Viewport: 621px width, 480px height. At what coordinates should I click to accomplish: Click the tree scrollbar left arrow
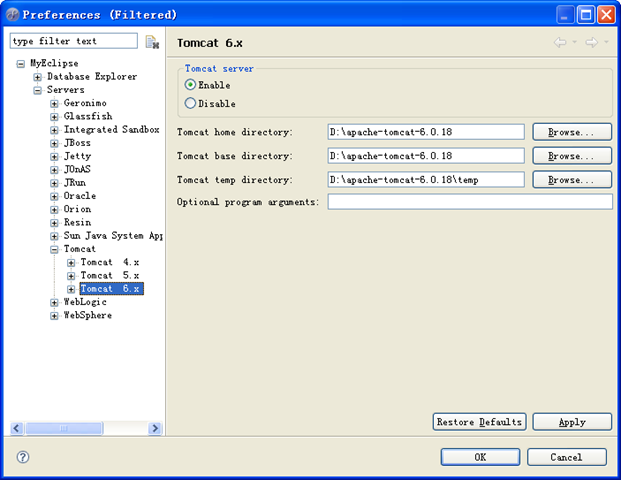[x=17, y=428]
